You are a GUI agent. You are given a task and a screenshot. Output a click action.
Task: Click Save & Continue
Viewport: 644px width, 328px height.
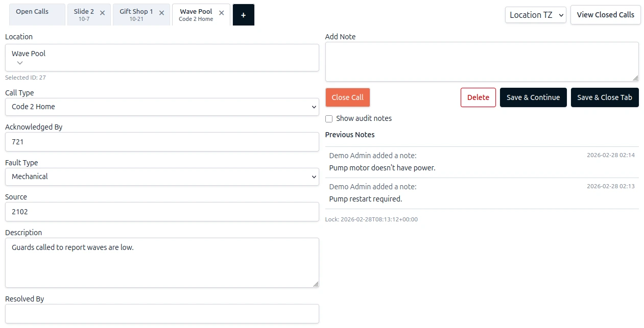(x=533, y=97)
